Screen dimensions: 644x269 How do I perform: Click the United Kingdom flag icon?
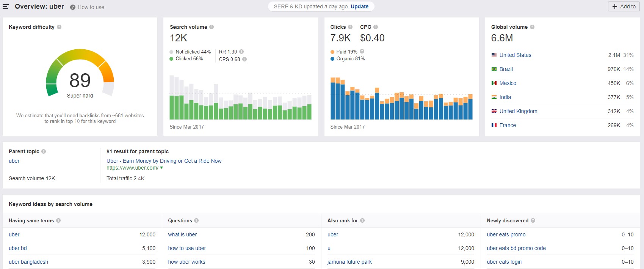[x=494, y=111]
